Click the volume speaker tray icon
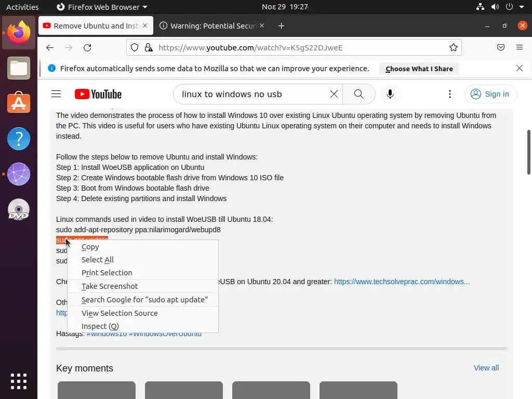The image size is (532, 399). coord(495,7)
